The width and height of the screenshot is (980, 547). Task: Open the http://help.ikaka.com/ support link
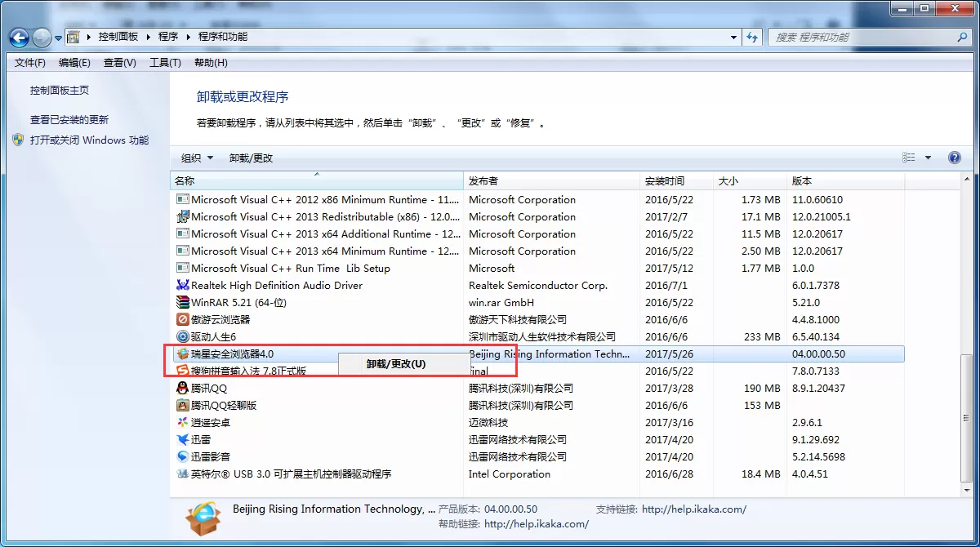coord(694,509)
